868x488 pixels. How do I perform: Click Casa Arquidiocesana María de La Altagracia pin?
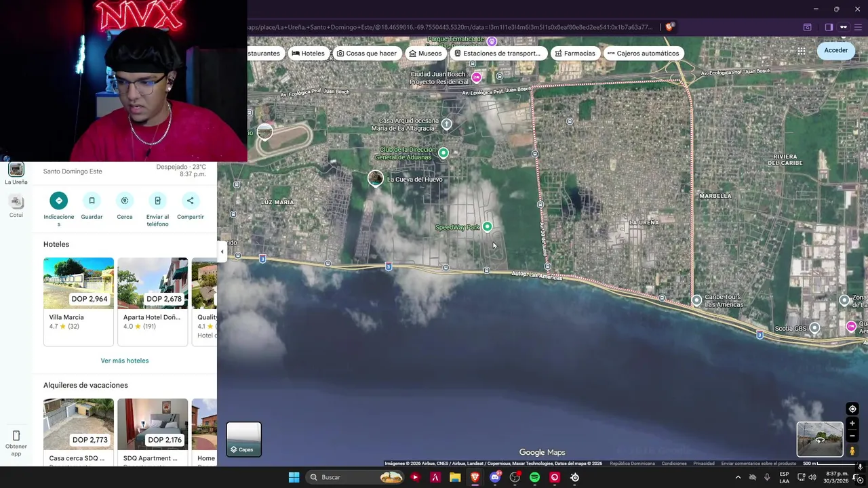[446, 123]
